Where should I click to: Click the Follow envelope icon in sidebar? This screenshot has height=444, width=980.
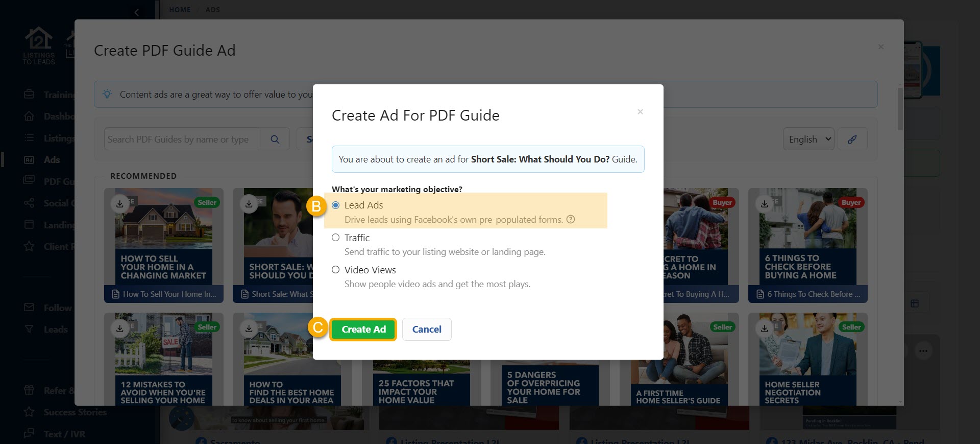tap(29, 308)
